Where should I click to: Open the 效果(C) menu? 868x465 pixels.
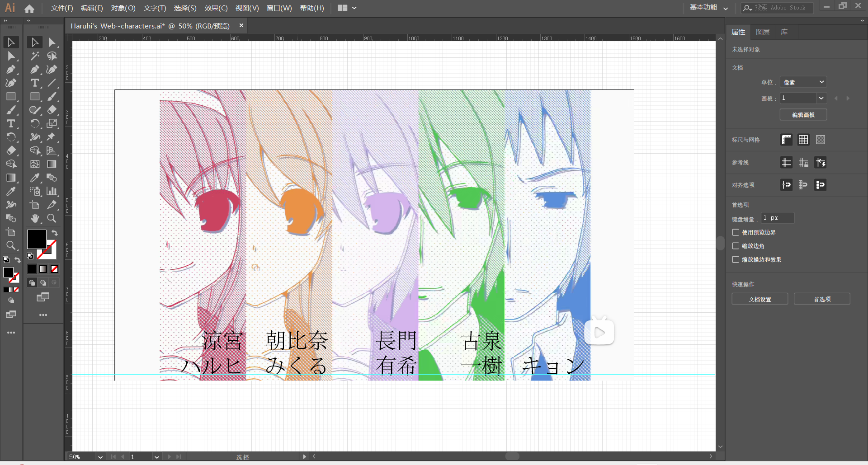coord(216,8)
